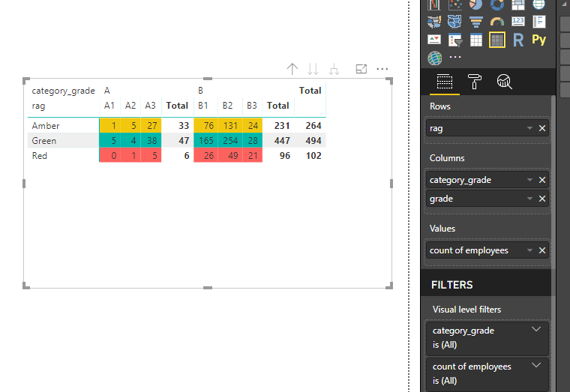The image size is (570, 392).
Task: Click the B3 column header
Action: pyautogui.click(x=251, y=106)
